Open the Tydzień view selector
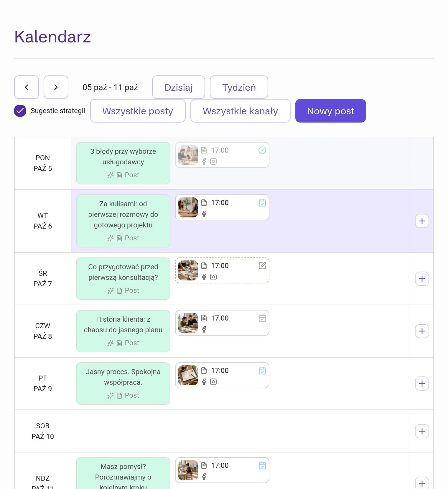 (x=239, y=87)
